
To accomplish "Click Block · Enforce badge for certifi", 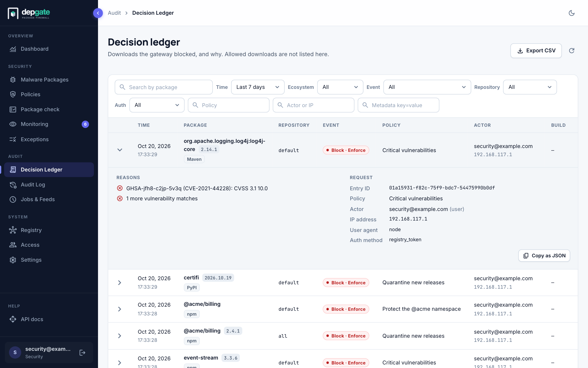I will (x=346, y=283).
